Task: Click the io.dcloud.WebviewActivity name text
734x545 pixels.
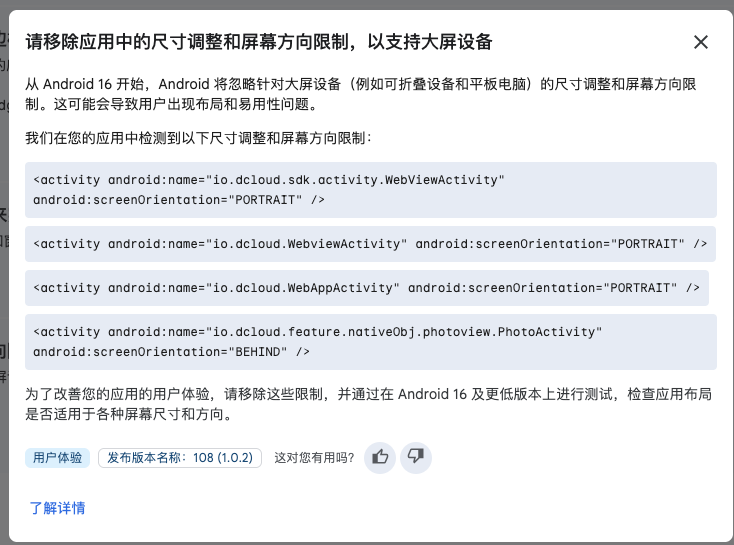Action: (x=306, y=244)
